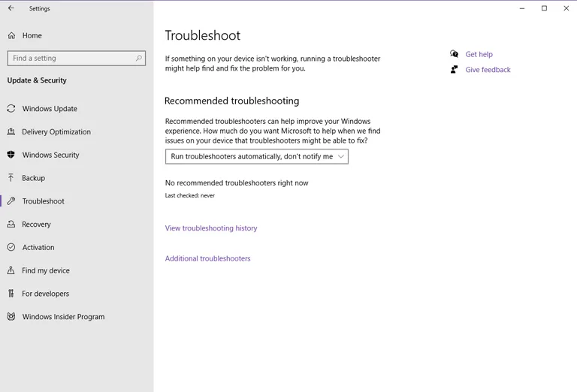
Task: Click the back arrow in Settings
Action: (x=11, y=8)
